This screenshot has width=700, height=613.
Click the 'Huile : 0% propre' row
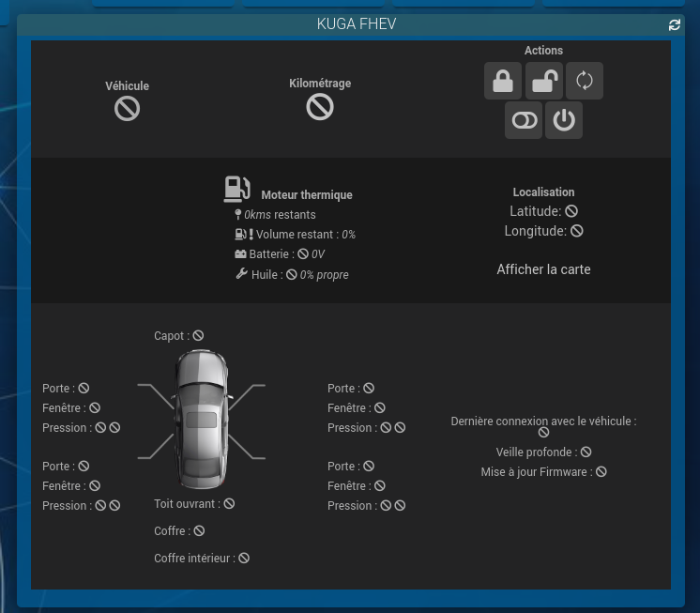(x=292, y=274)
